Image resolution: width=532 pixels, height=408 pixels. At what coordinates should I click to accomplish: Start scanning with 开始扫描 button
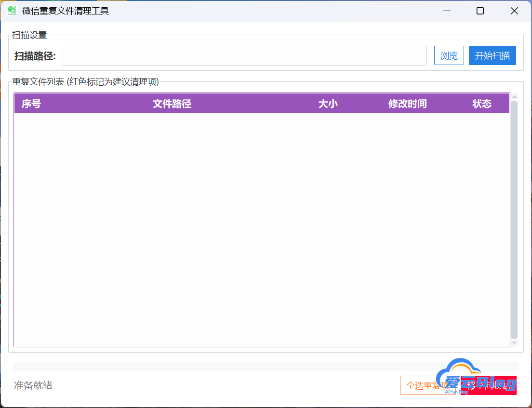click(x=492, y=55)
